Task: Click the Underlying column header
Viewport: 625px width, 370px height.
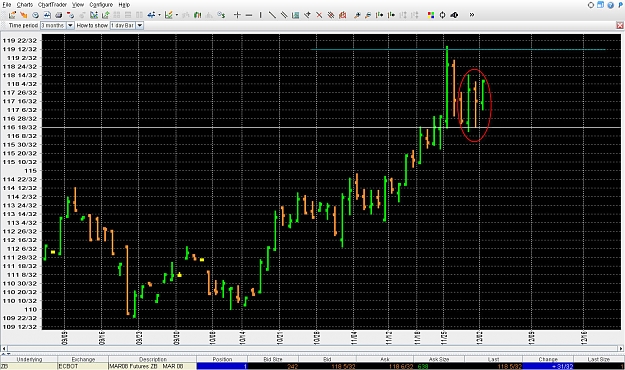Action: point(29,359)
